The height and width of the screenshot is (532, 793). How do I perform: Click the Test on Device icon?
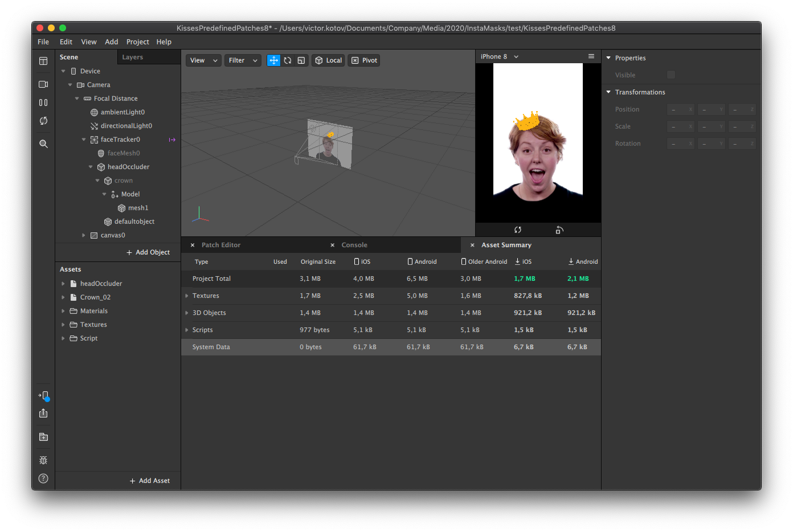click(x=44, y=396)
